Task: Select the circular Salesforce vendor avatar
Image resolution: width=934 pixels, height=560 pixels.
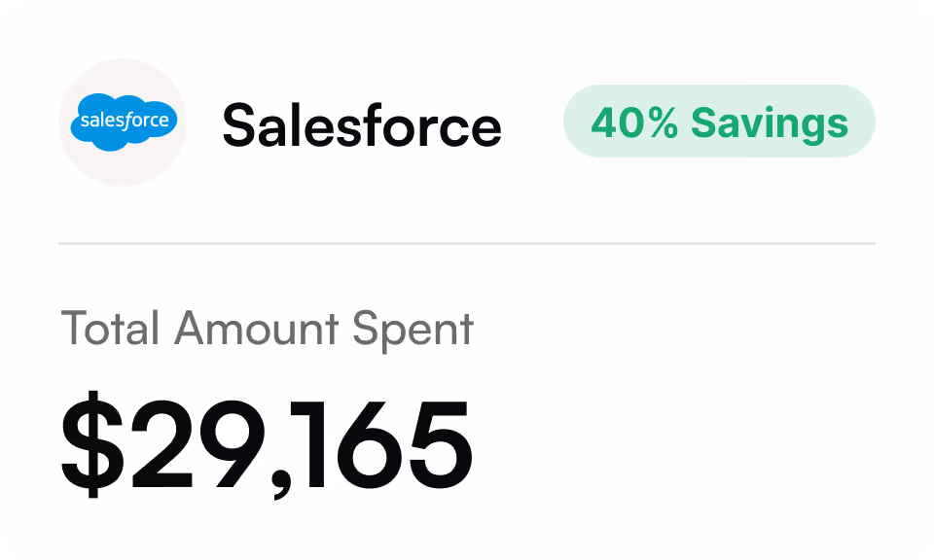Action: (123, 122)
